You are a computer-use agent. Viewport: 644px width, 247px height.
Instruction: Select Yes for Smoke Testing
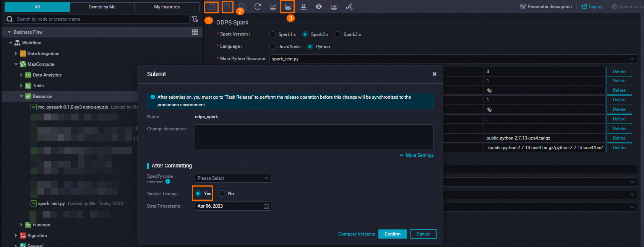pyautogui.click(x=198, y=193)
